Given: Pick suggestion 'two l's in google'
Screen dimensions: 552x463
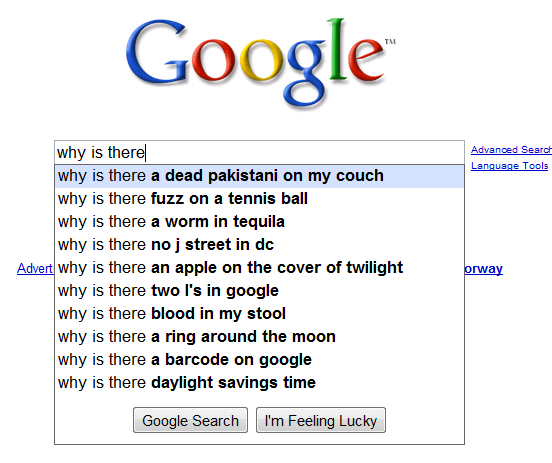Looking at the screenshot, I should [x=259, y=291].
